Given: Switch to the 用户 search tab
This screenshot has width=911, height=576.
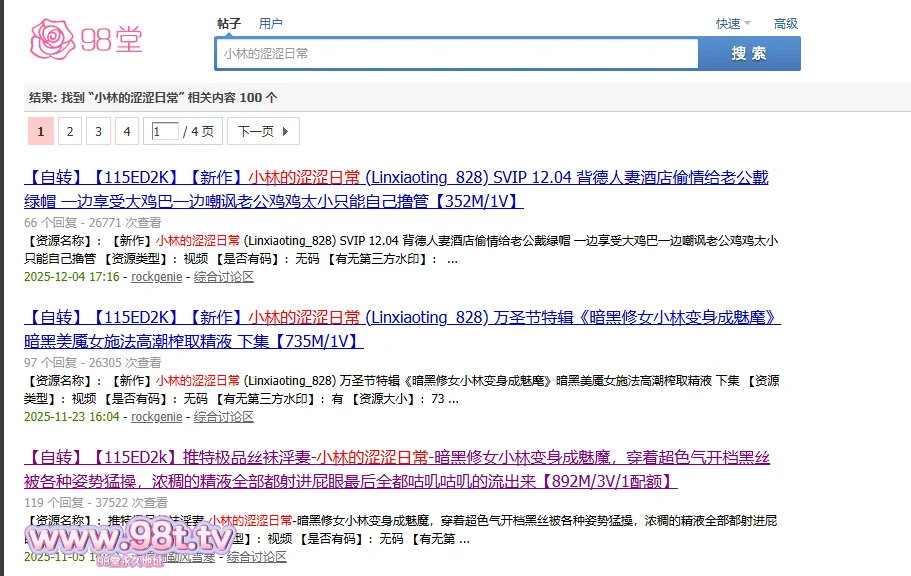Looking at the screenshot, I should click(270, 23).
